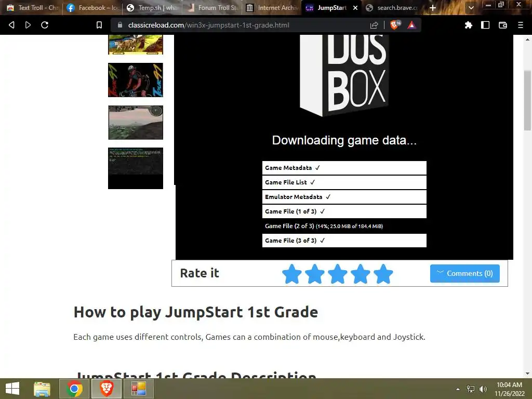532x399 pixels.
Task: Click the Game File (1 of 3) row
Action: click(x=344, y=211)
